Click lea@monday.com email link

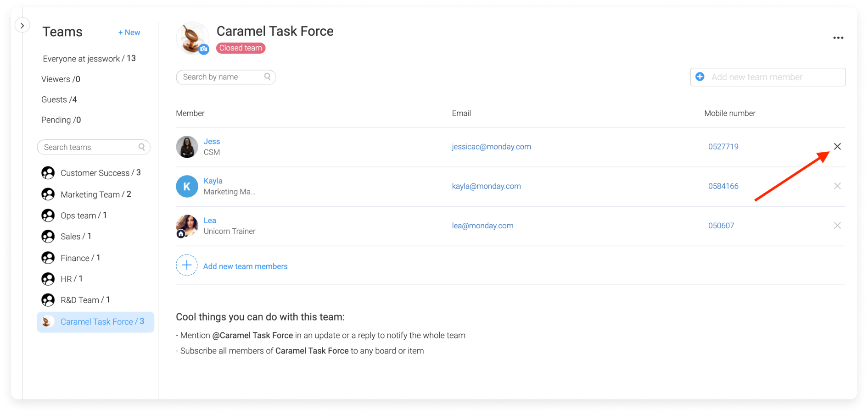[482, 226]
